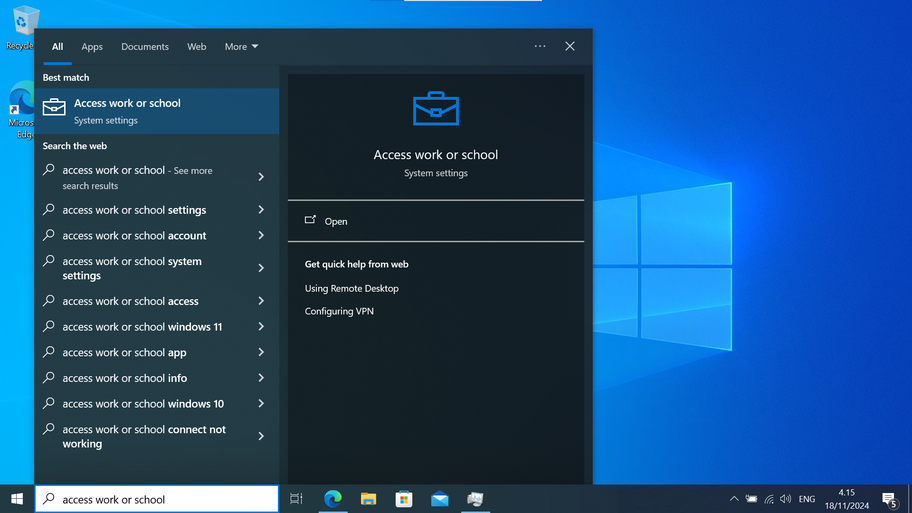Open the Configuring VPN help link
This screenshot has height=513, width=912.
pos(339,311)
